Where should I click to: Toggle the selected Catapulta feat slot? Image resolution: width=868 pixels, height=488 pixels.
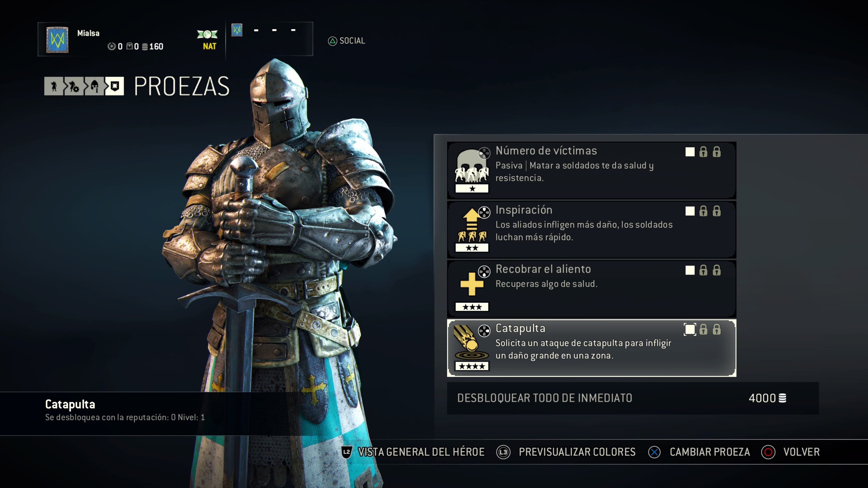690,329
